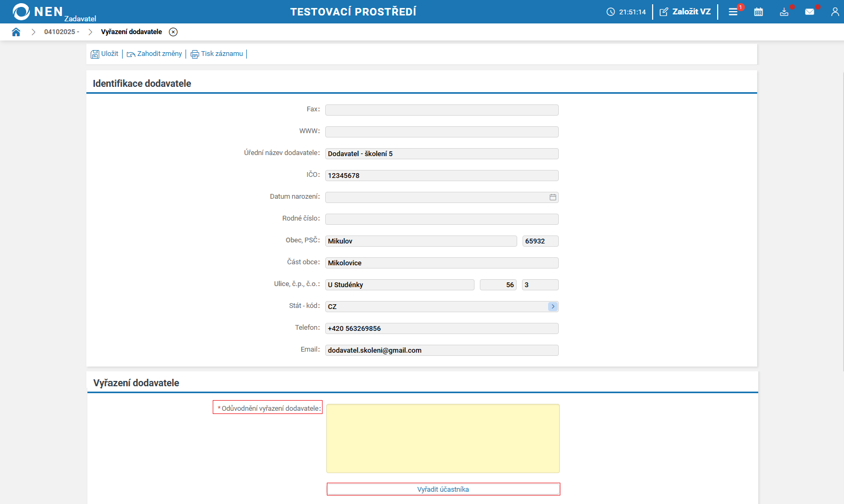Screen dimensions: 844x504
Task: Open the user profile icon
Action: coord(834,12)
